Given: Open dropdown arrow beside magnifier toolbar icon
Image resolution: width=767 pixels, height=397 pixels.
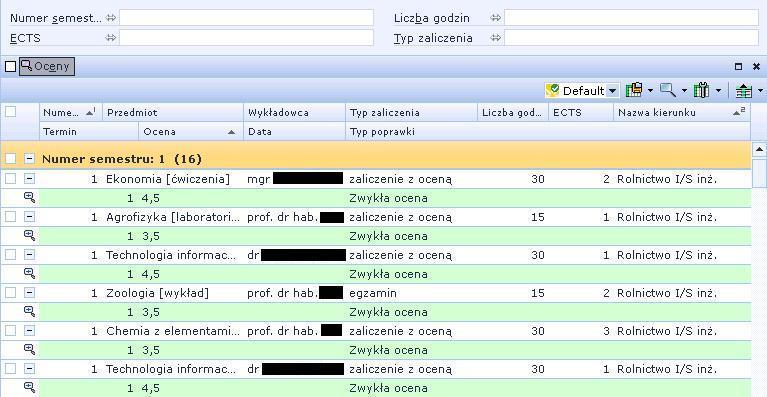Looking at the screenshot, I should click(x=684, y=90).
